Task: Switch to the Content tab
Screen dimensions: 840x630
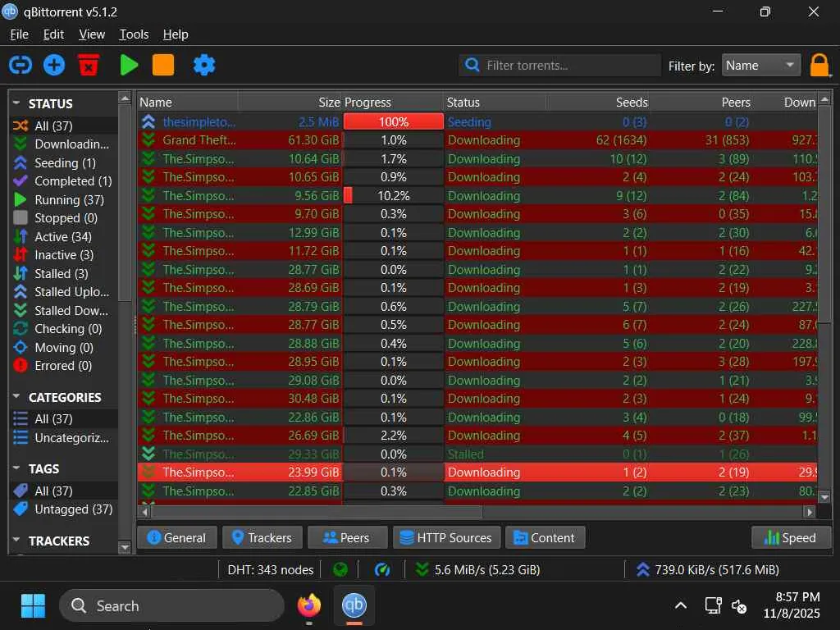Action: 545,538
